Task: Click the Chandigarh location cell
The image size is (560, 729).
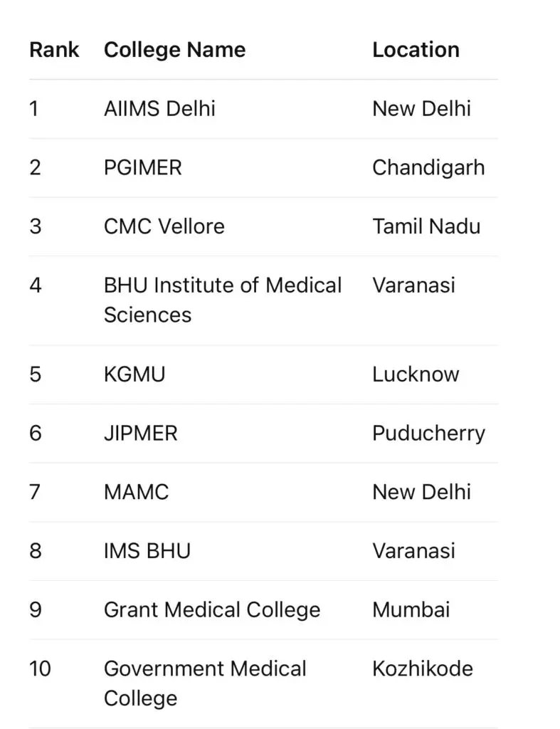Action: point(428,168)
